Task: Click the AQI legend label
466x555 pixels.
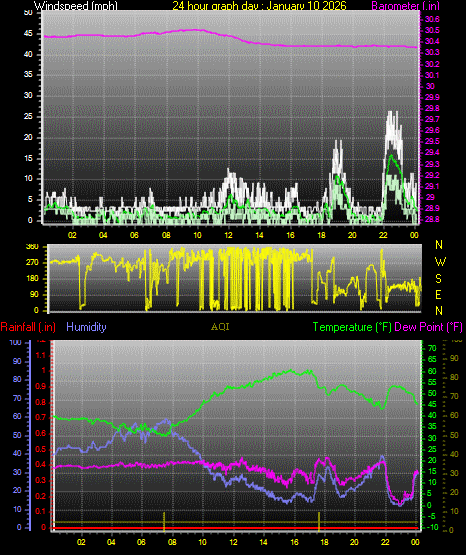Action: tap(220, 327)
